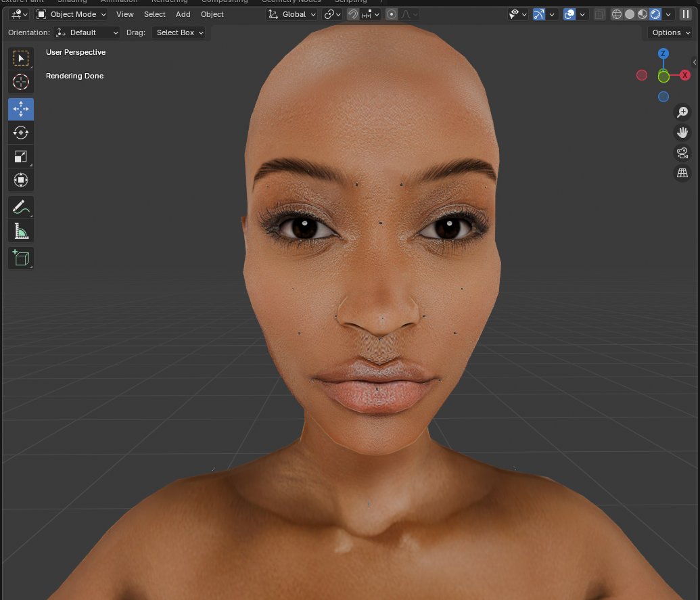This screenshot has height=600, width=700.
Task: Open the View menu
Action: (125, 14)
